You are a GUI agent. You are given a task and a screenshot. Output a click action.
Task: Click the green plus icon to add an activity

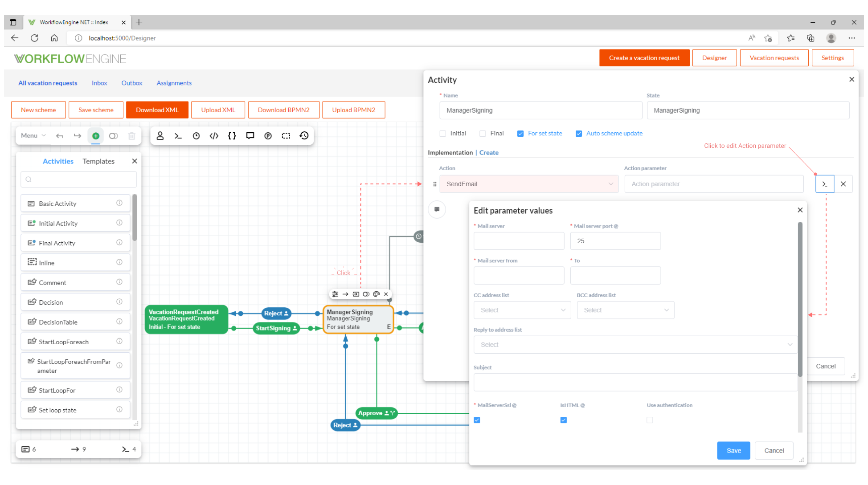(95, 136)
